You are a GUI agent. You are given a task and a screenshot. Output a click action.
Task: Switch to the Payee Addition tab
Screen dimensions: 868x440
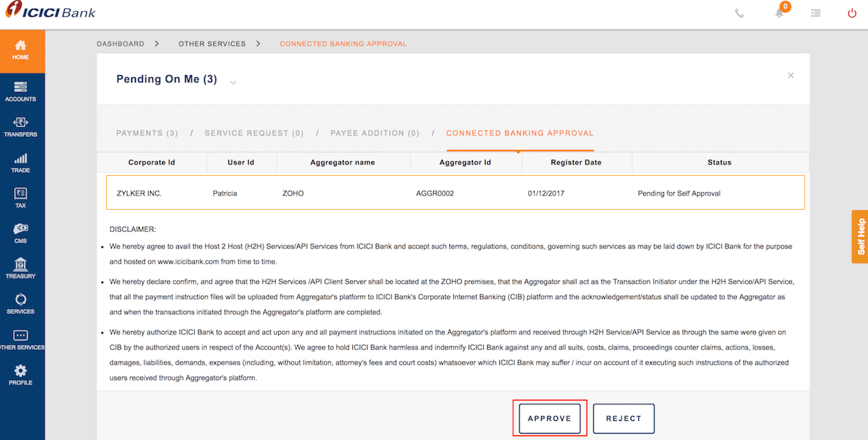coord(374,133)
